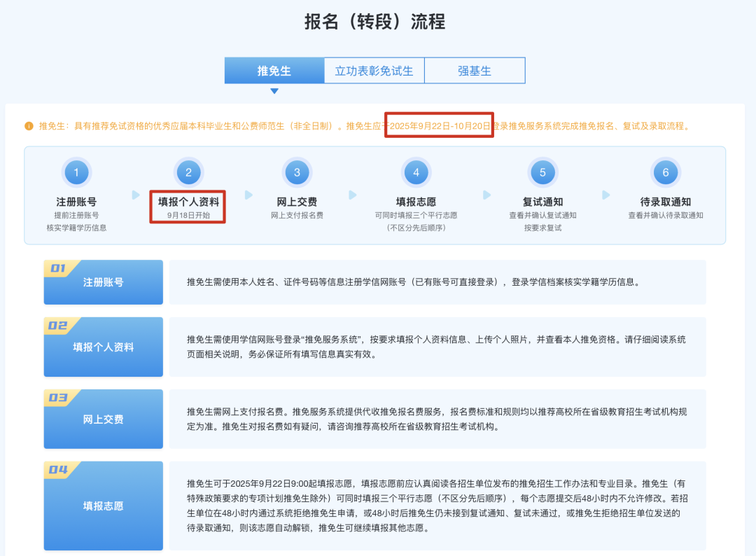Click the step 2 numbered circle
This screenshot has height=556, width=756.
pos(188,172)
